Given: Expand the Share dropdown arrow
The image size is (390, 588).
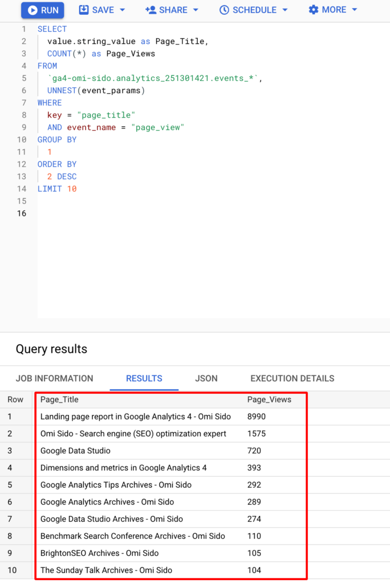Looking at the screenshot, I should point(196,10).
